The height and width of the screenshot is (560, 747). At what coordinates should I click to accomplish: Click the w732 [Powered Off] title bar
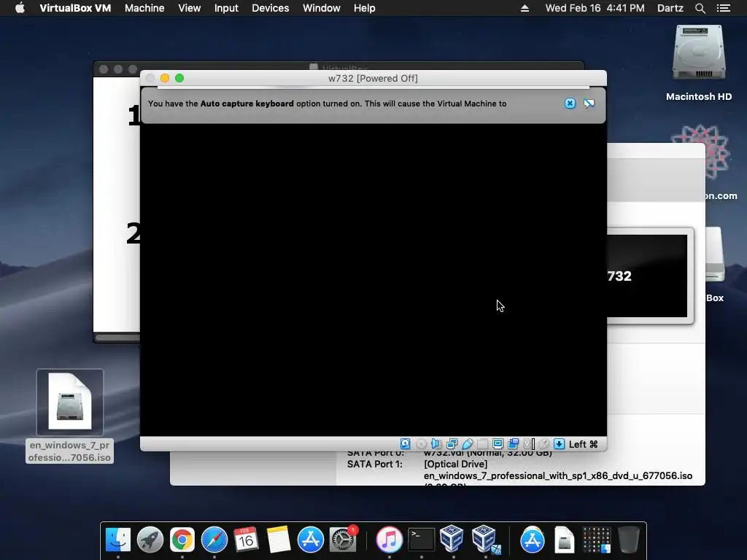click(373, 78)
